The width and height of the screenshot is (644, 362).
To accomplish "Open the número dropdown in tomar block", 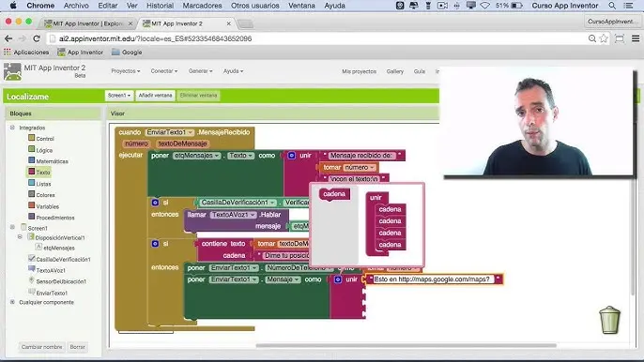I will coord(360,168).
